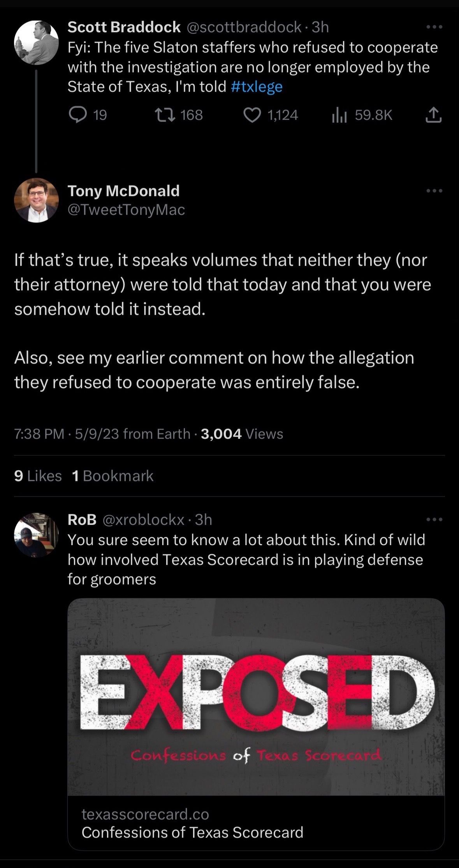Click the reply icon on Scott Braddock's tweet
459x868 pixels.
(x=77, y=115)
